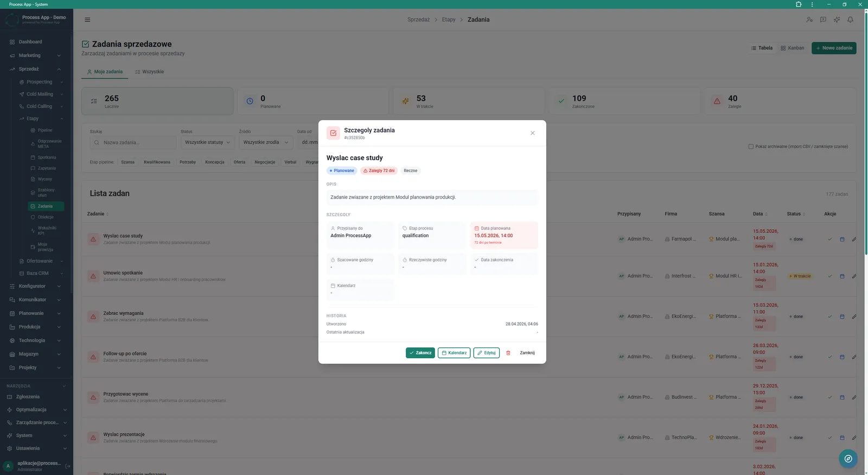Open the chat message icon in header
The height and width of the screenshot is (475, 868).
pos(823,20)
